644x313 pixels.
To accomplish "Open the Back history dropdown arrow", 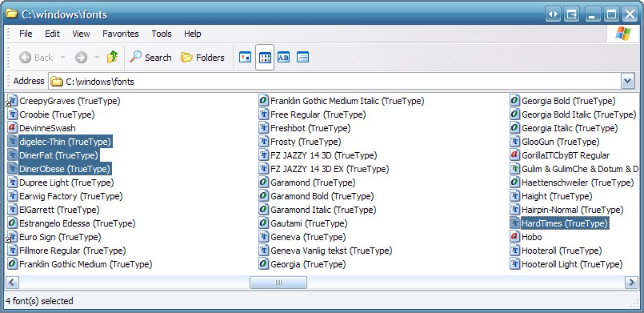I will pos(63,58).
